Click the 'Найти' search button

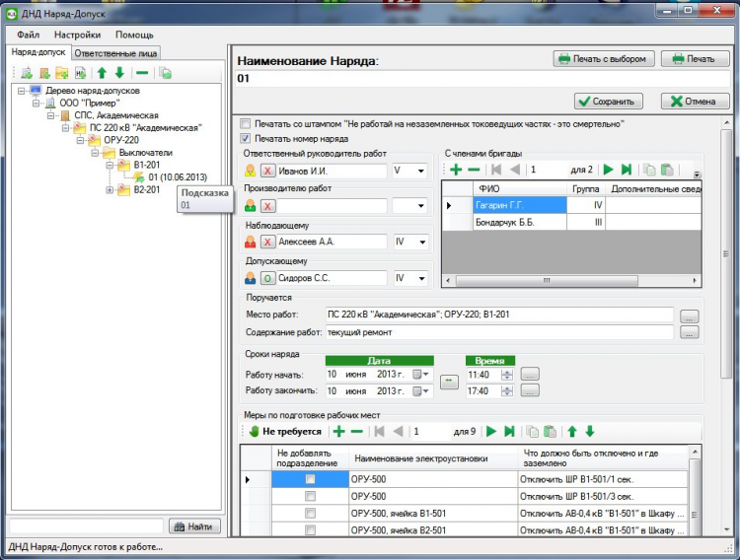click(194, 526)
